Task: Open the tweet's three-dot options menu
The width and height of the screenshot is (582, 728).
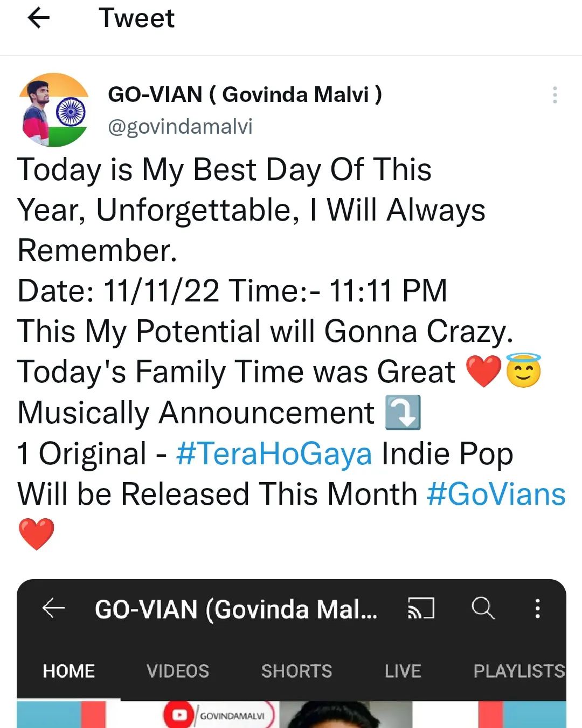Action: (555, 95)
